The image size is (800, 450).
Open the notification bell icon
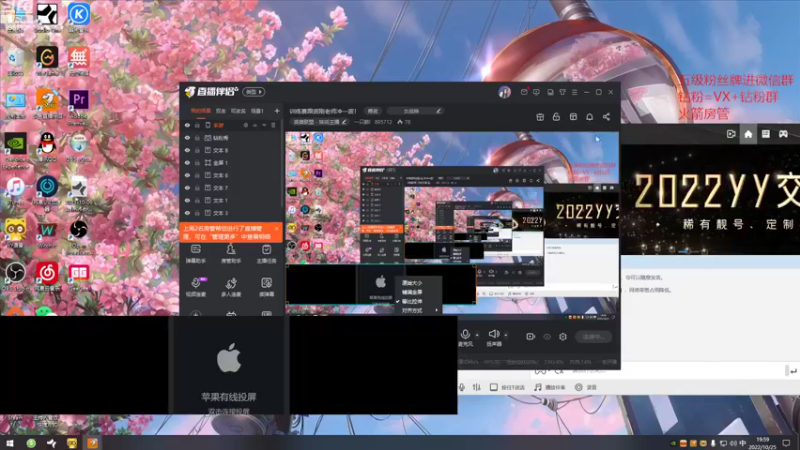[589, 117]
